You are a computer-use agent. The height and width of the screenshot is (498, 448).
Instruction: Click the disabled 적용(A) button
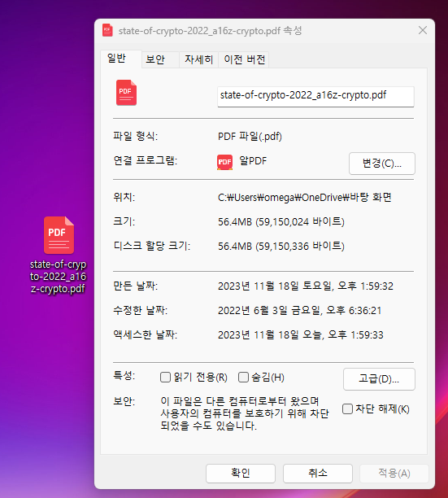(x=394, y=474)
